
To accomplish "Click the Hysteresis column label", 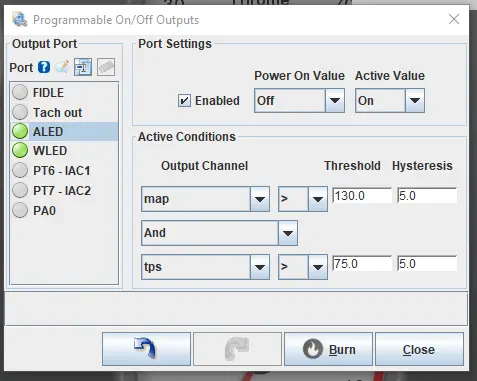I will pyautogui.click(x=422, y=166).
